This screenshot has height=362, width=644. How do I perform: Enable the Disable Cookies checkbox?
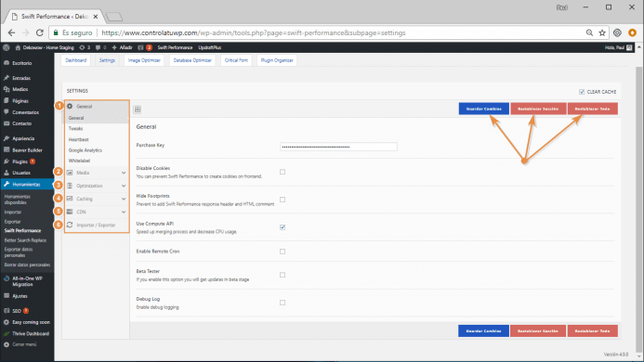283,172
